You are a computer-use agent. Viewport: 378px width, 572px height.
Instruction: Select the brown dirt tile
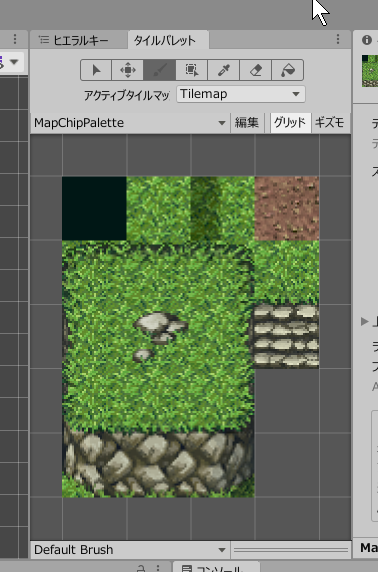[x=287, y=208]
